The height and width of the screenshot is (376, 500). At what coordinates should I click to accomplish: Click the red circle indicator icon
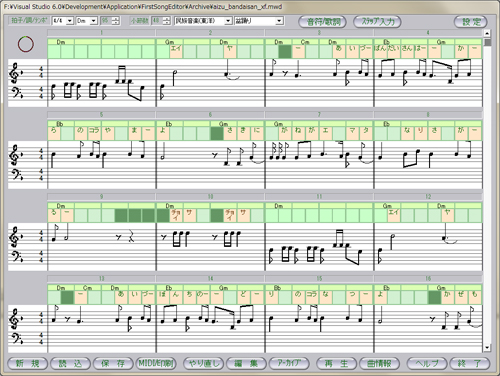click(x=26, y=44)
